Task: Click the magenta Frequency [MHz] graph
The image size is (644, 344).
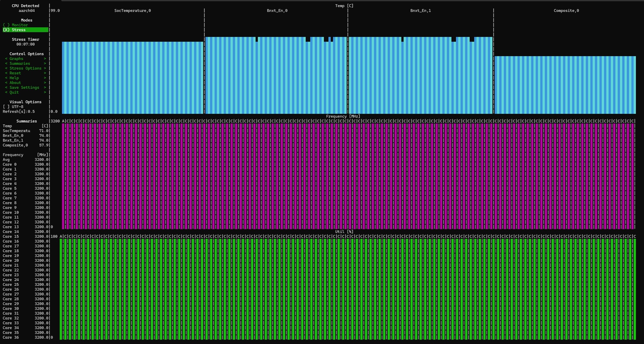Action: 348,176
